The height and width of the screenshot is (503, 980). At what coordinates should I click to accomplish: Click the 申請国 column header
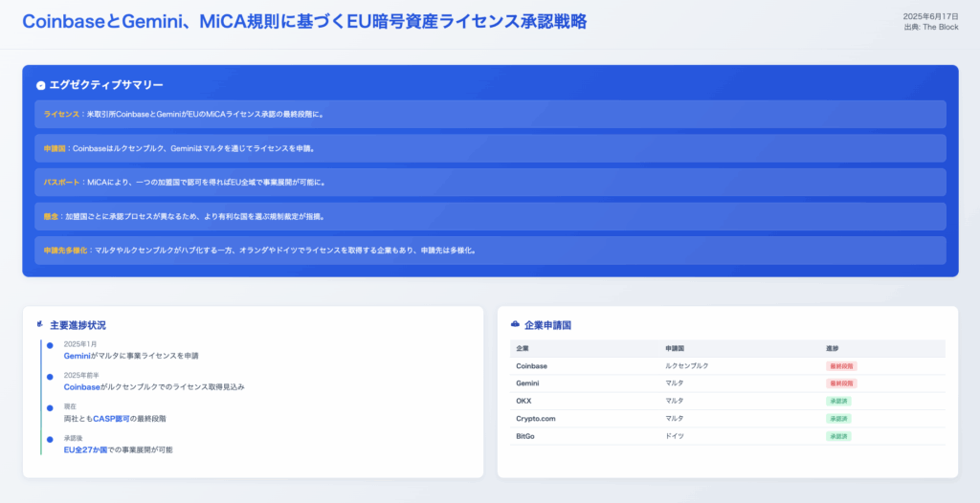click(x=676, y=348)
